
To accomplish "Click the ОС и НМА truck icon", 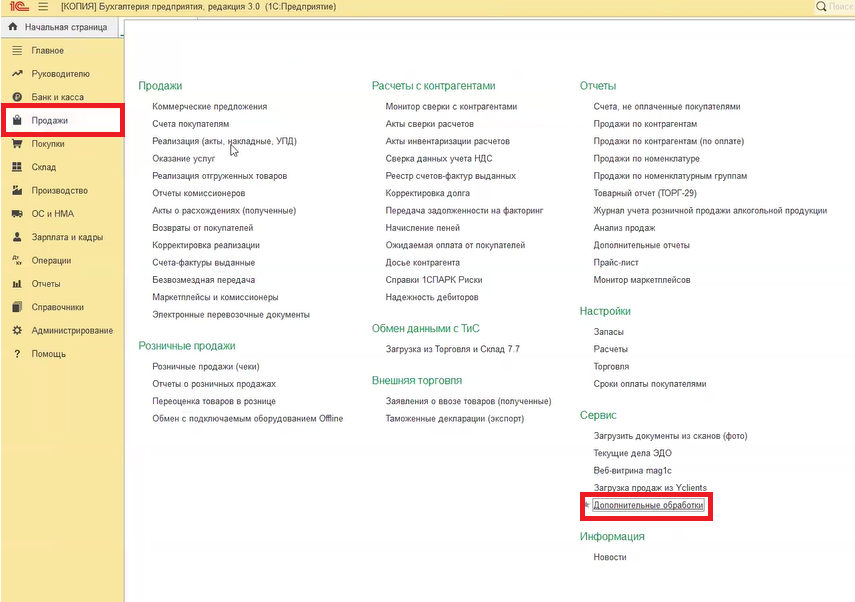I will pos(17,214).
